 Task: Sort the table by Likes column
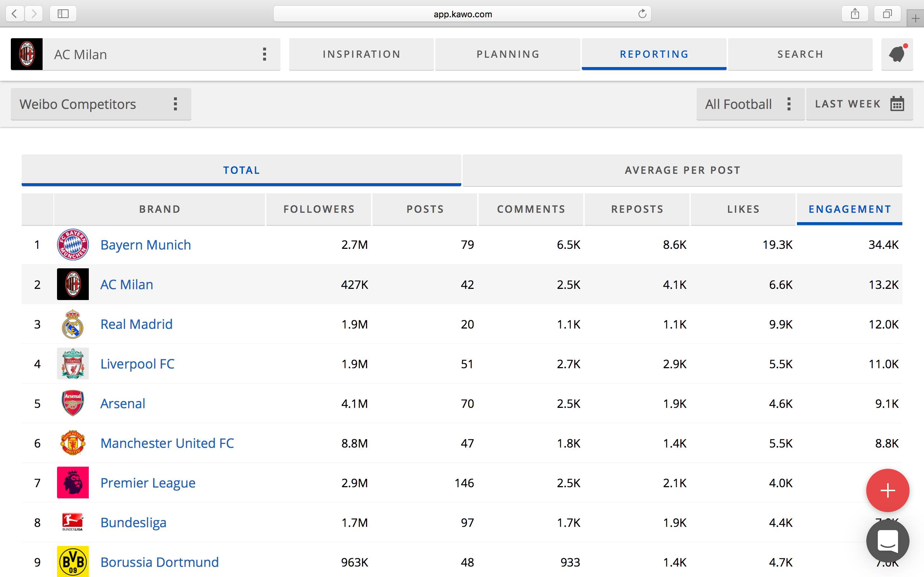pyautogui.click(x=743, y=209)
